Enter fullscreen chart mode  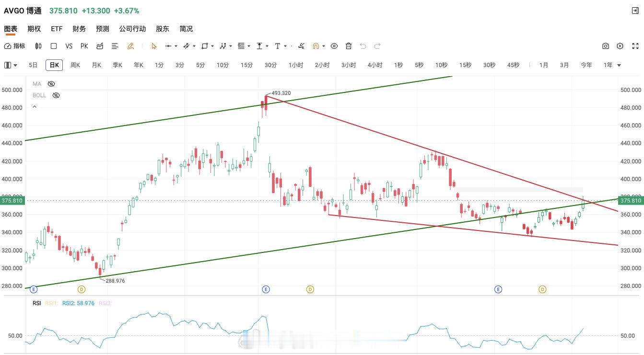click(635, 46)
